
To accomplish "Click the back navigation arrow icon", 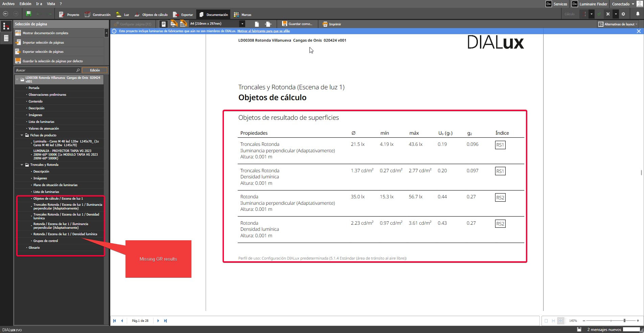I will (5, 14).
